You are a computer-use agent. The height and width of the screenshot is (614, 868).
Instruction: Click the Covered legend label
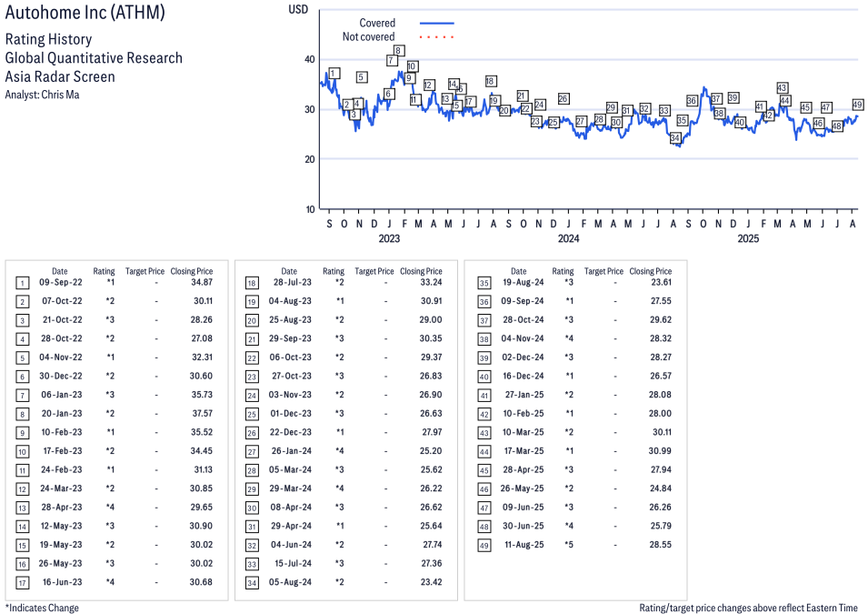point(377,24)
